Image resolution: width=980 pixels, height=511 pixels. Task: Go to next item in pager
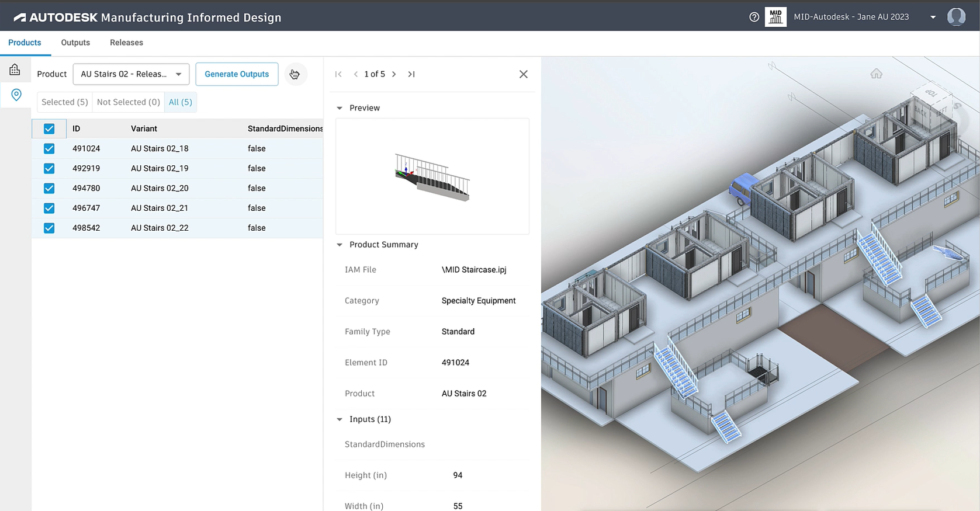[x=394, y=74]
